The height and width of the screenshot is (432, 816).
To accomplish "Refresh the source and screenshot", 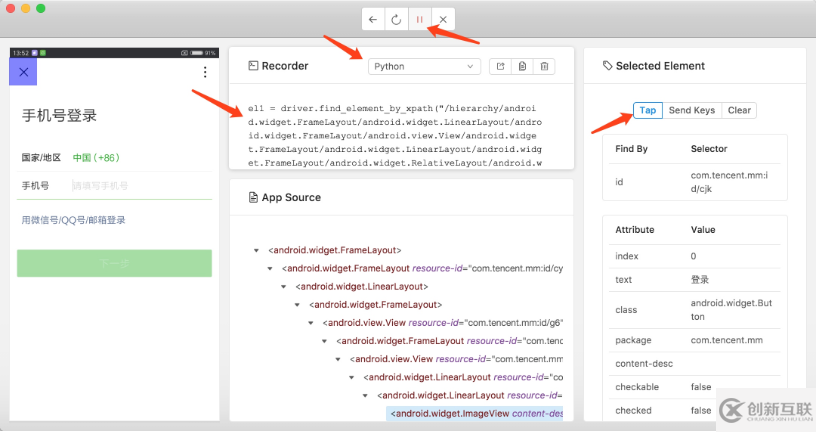I will [396, 19].
